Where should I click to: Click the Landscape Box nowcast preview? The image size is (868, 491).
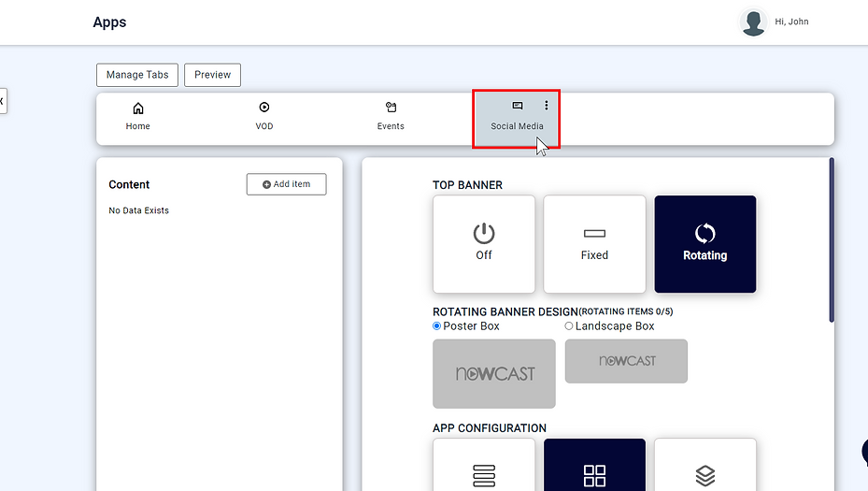[626, 361]
